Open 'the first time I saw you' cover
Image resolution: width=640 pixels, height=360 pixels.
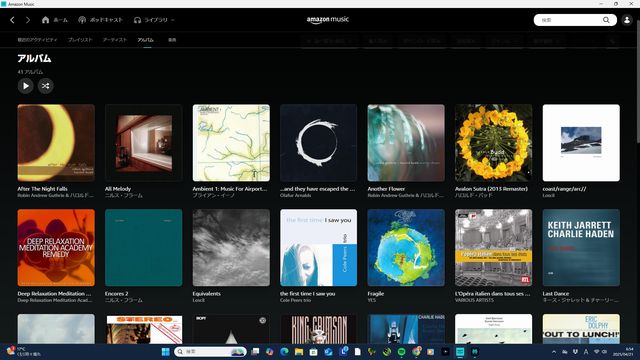(318, 247)
